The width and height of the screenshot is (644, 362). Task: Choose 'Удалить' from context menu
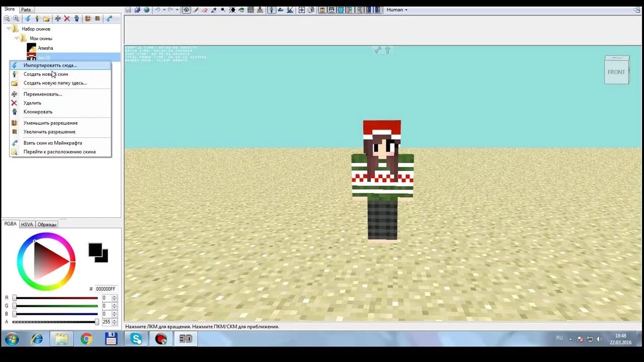pos(60,103)
